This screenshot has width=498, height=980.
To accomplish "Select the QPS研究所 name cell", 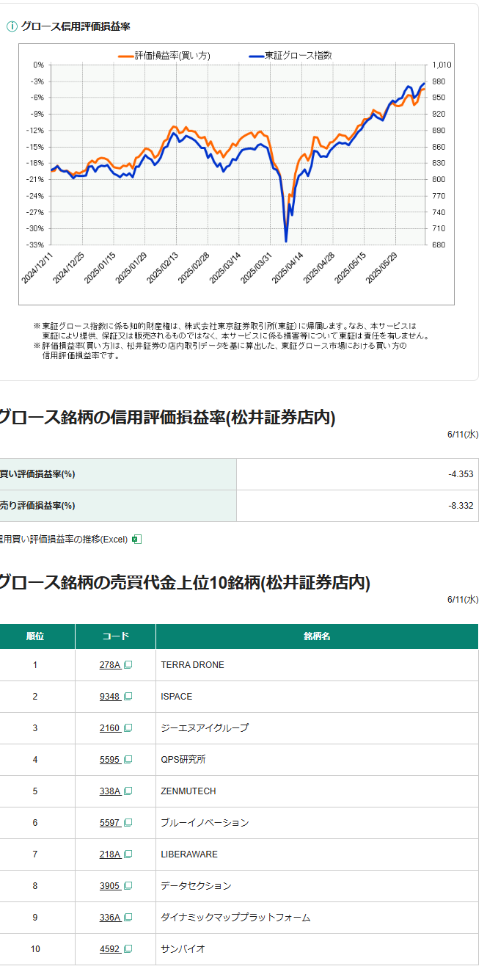I will 317,760.
